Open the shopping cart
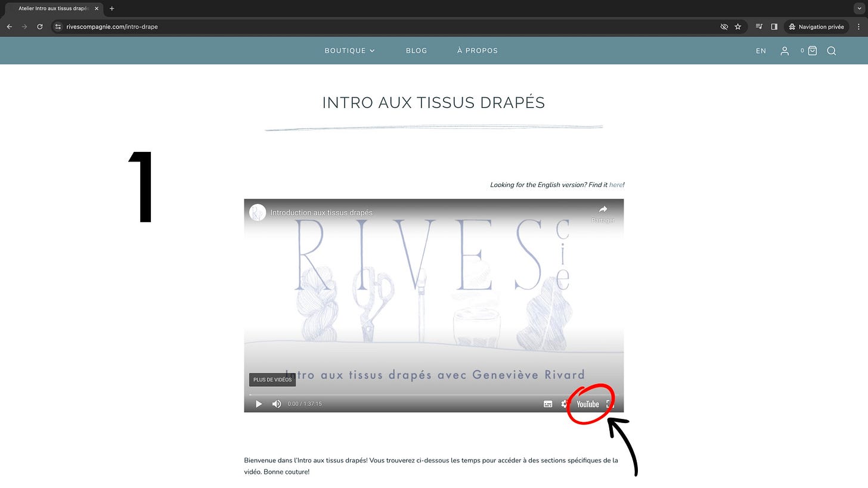Image resolution: width=868 pixels, height=488 pixels. tap(812, 51)
